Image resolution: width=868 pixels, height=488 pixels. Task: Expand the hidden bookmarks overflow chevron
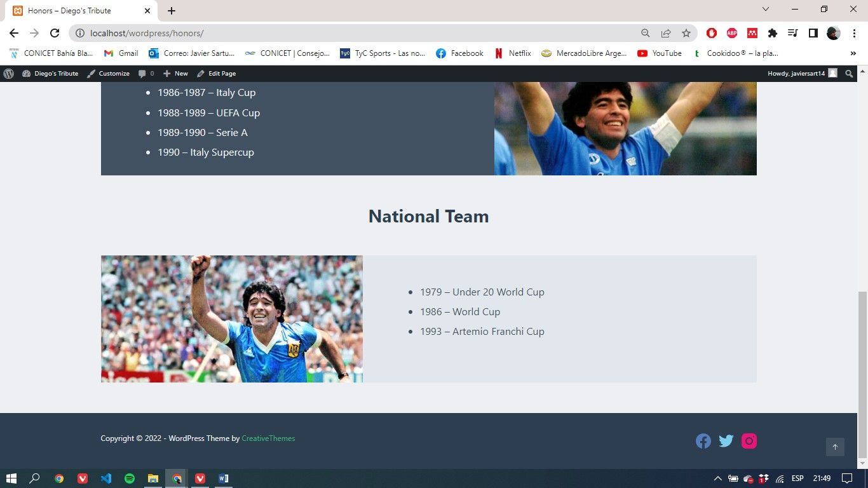coord(853,53)
